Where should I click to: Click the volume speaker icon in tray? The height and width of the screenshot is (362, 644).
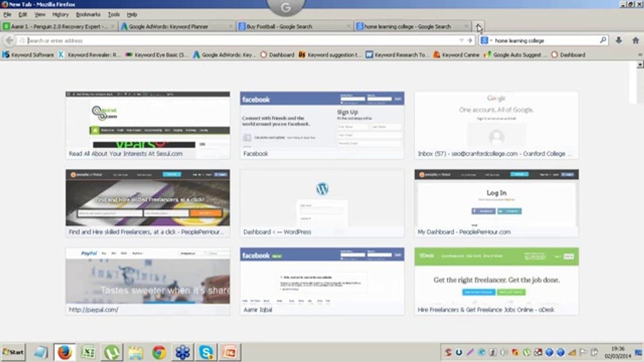(505, 352)
